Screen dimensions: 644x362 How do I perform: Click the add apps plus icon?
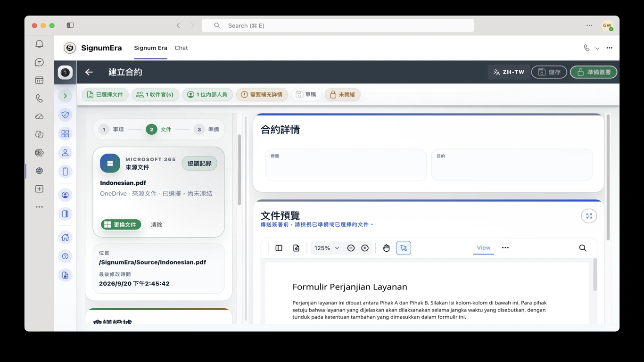click(39, 189)
